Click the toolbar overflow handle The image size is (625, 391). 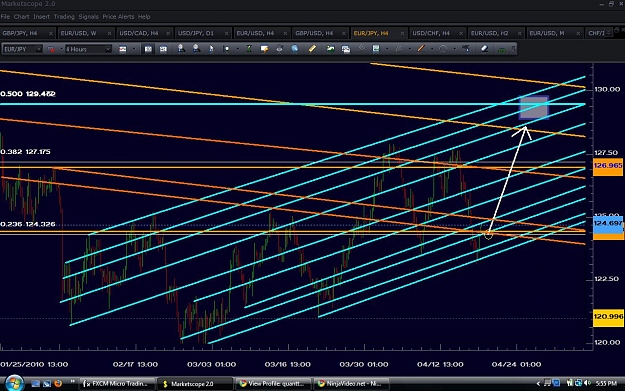[513, 49]
